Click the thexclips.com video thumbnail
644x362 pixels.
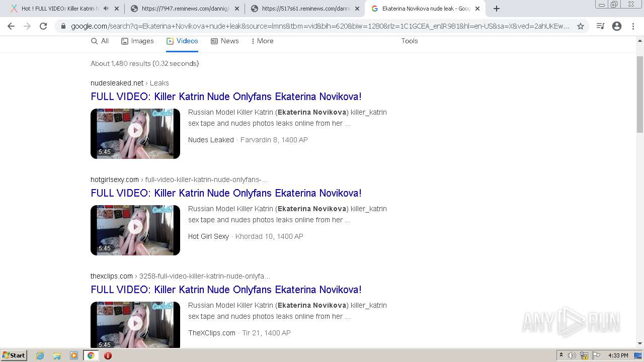tap(135, 325)
